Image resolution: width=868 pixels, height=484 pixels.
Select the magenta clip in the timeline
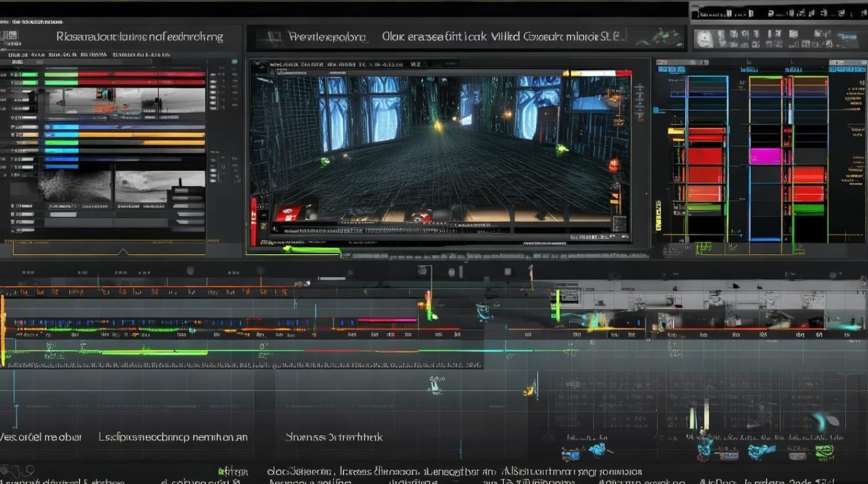(387, 320)
